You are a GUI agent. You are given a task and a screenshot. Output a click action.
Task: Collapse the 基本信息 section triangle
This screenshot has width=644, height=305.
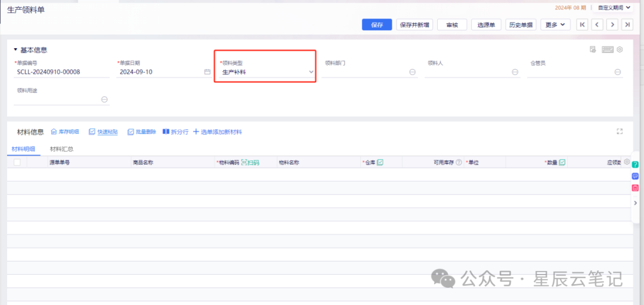pyautogui.click(x=16, y=49)
